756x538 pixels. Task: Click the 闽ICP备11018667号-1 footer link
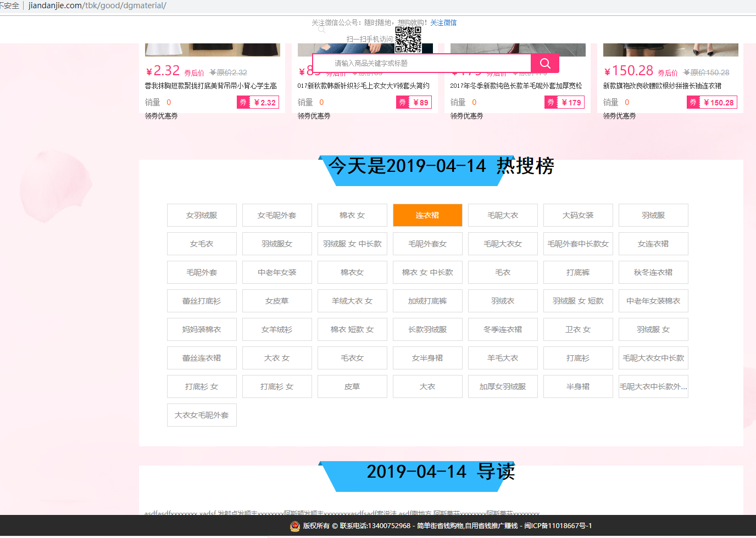[x=558, y=526]
